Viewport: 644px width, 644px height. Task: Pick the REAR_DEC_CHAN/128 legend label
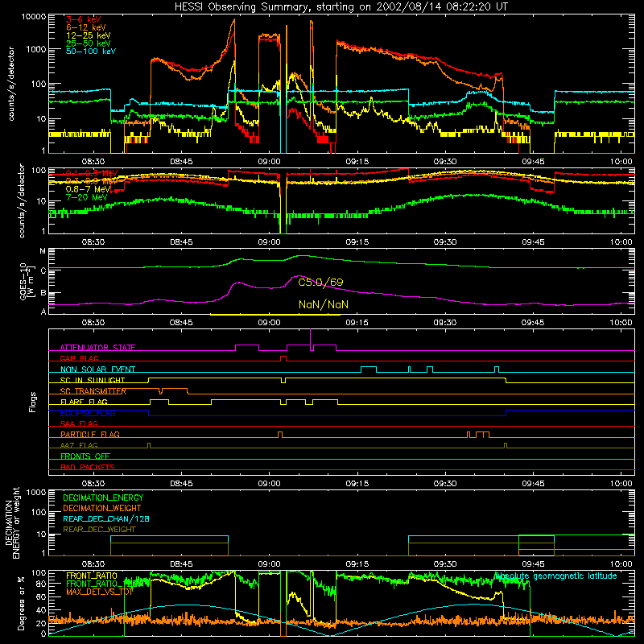coord(106,518)
